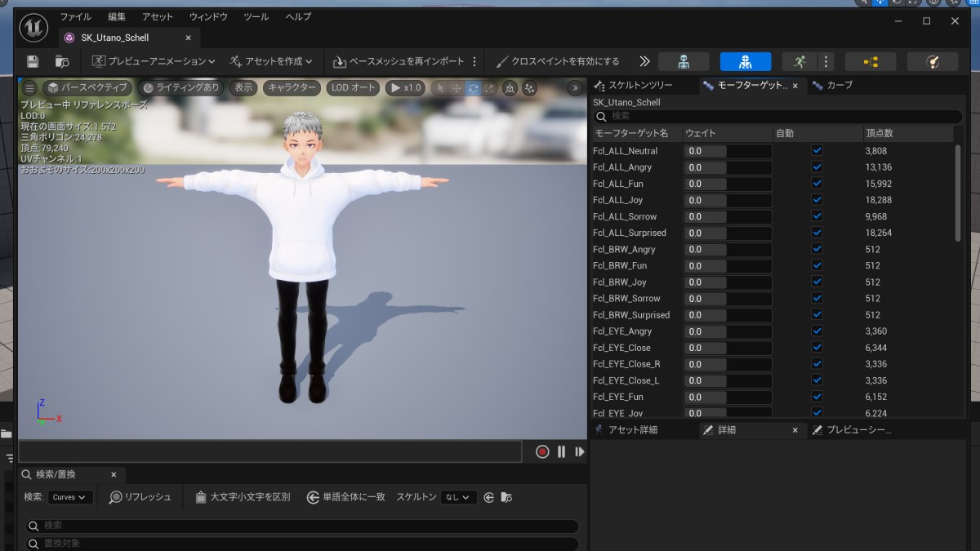980x551 pixels.
Task: Open the LOD オート dropdown
Action: (x=353, y=87)
